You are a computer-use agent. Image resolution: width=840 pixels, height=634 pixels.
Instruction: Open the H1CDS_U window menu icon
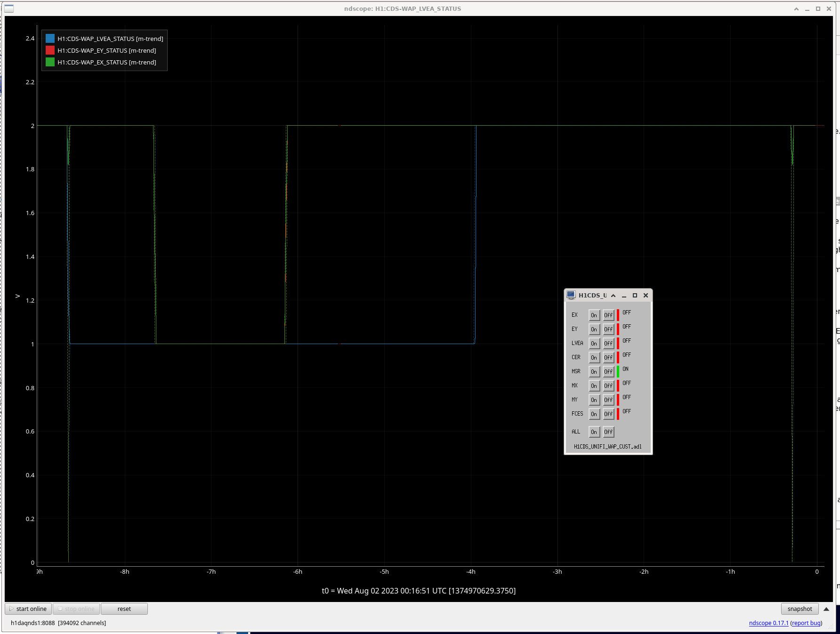[571, 295]
